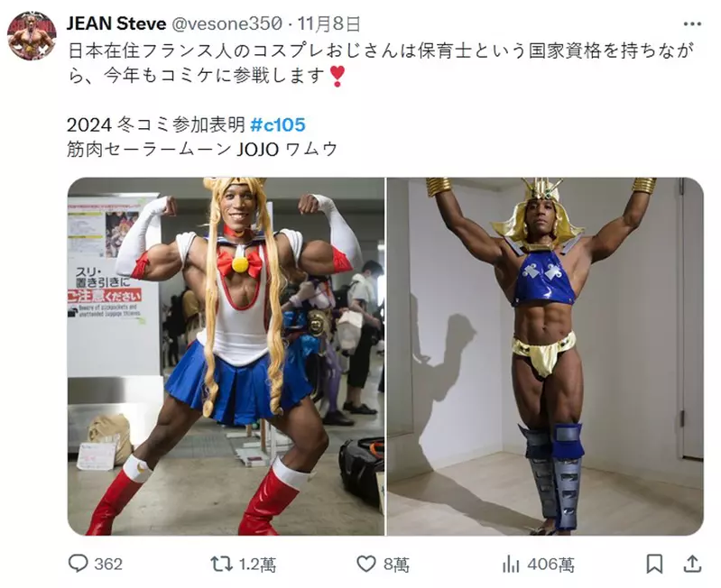Open the view analytics bar chart icon
The image size is (721, 588).
pos(511,565)
